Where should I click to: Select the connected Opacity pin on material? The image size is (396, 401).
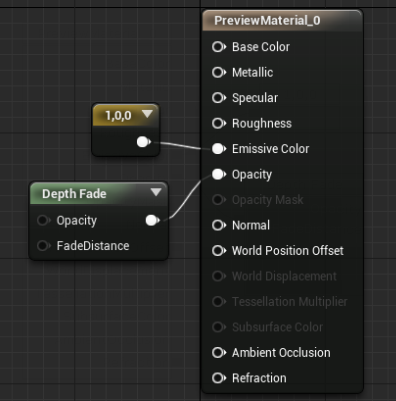click(219, 174)
